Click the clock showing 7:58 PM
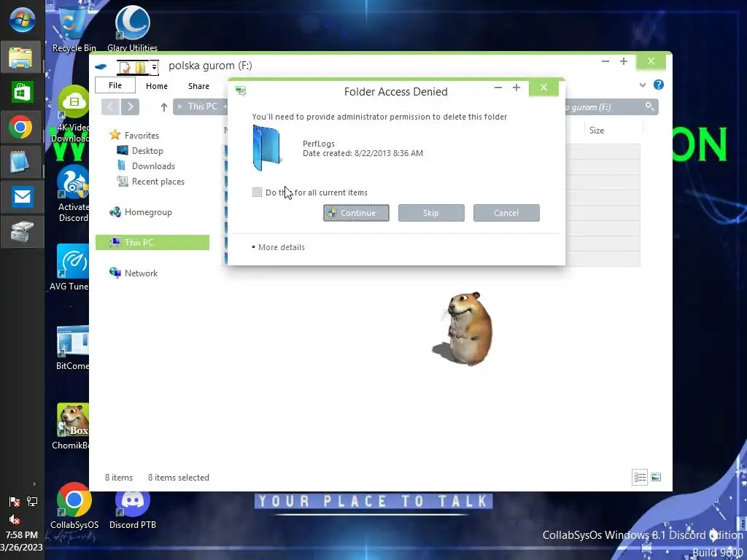Viewport: 747px width, 560px height. tap(22, 534)
